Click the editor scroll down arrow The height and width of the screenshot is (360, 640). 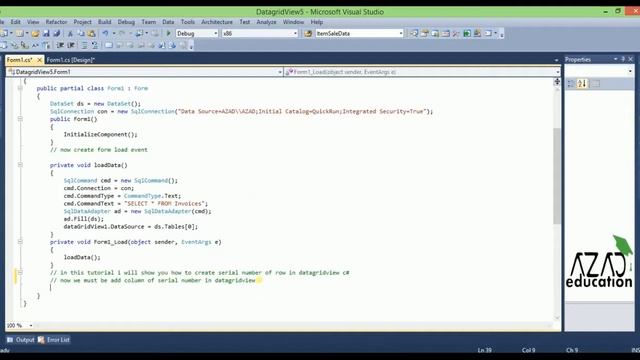[x=557, y=318]
